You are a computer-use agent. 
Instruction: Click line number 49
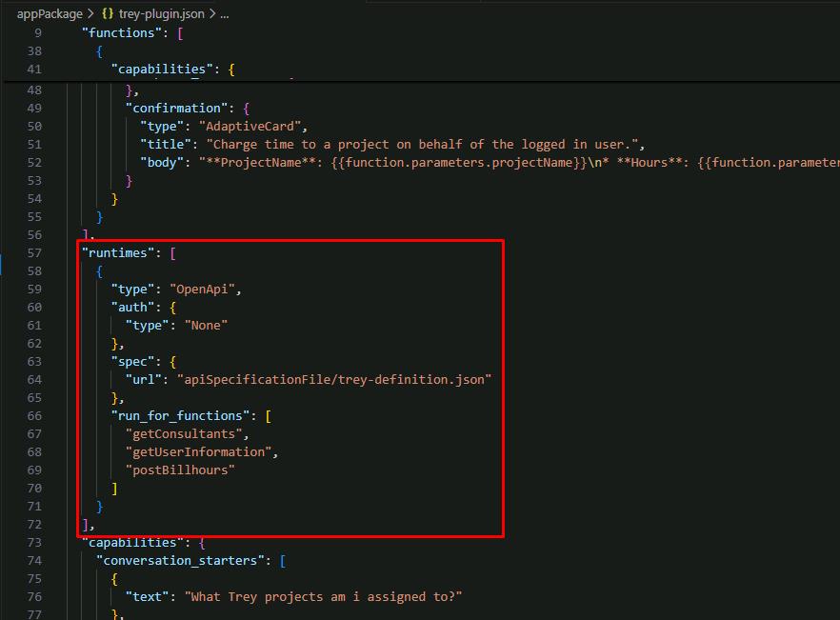[34, 109]
